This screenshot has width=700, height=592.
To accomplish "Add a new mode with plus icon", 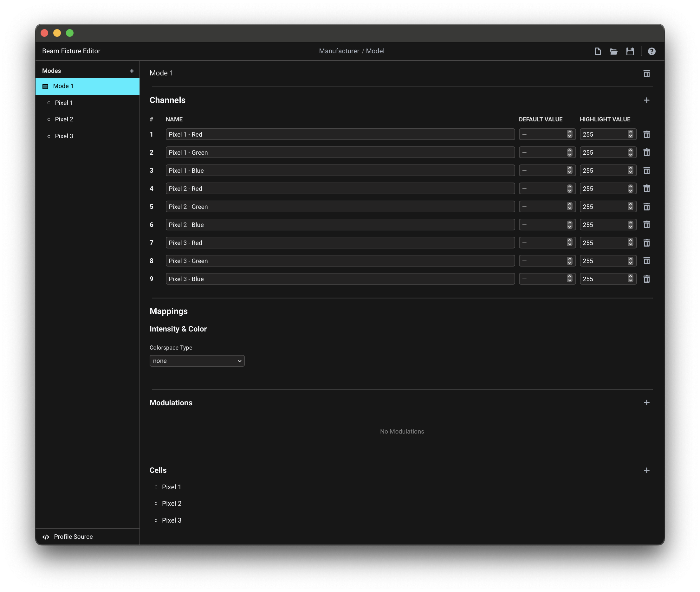I will [x=132, y=71].
